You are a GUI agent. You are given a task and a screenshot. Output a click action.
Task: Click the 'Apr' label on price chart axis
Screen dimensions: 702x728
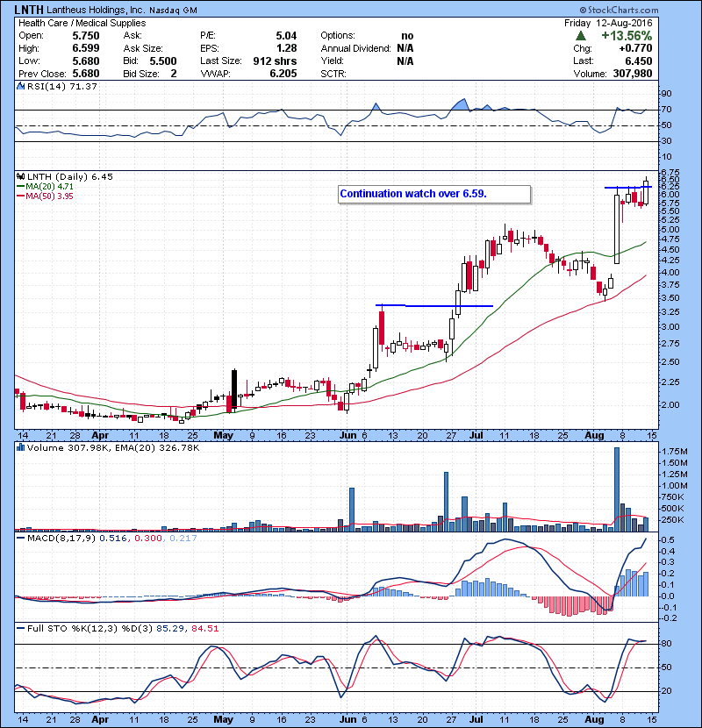tap(100, 436)
